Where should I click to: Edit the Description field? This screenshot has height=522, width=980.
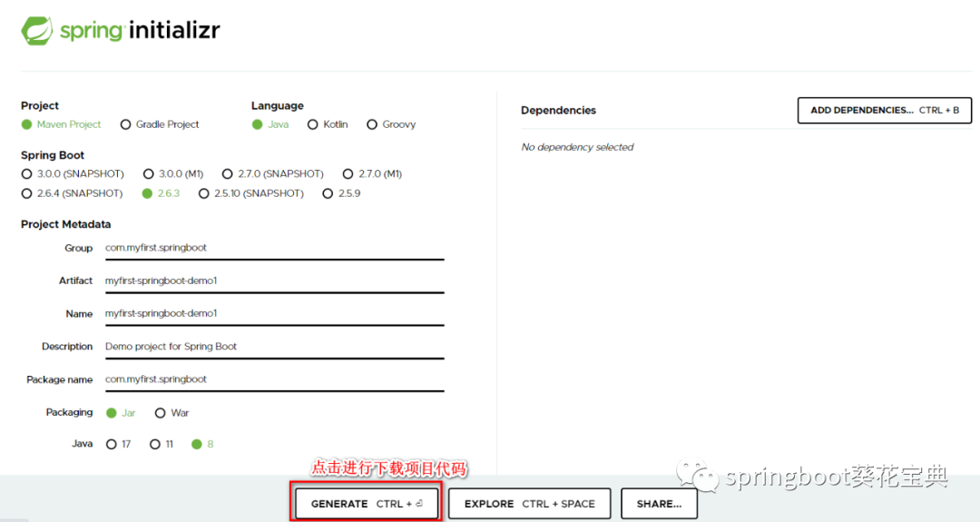pos(274,346)
